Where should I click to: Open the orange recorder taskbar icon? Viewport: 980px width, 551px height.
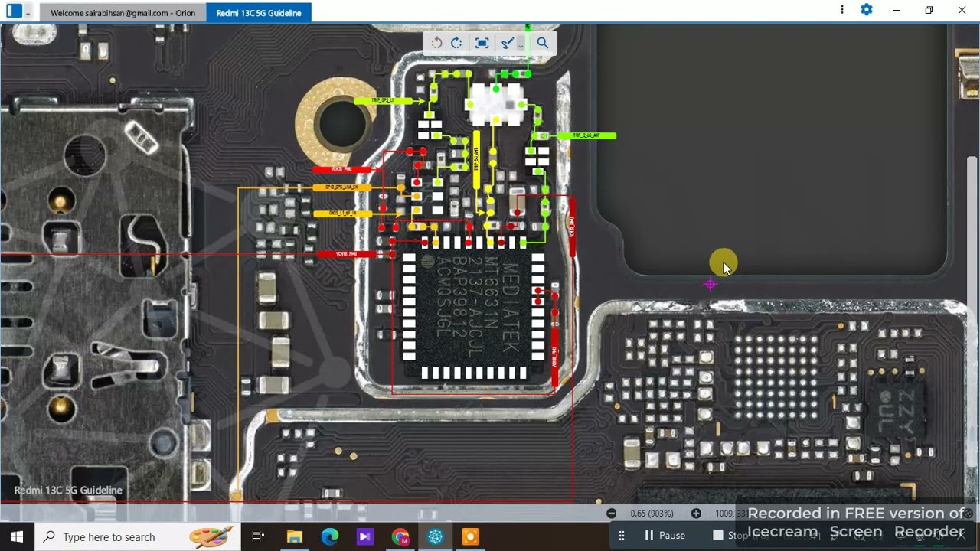[x=471, y=536]
